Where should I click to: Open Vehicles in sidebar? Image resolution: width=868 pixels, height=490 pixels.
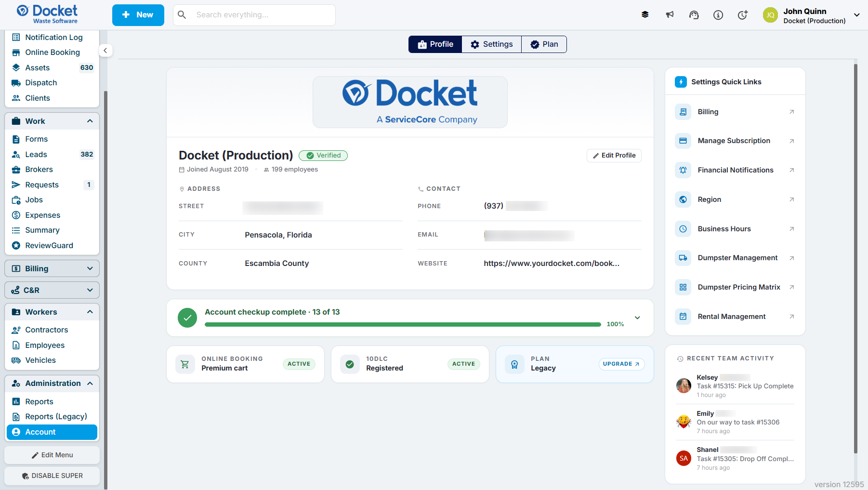point(52,360)
